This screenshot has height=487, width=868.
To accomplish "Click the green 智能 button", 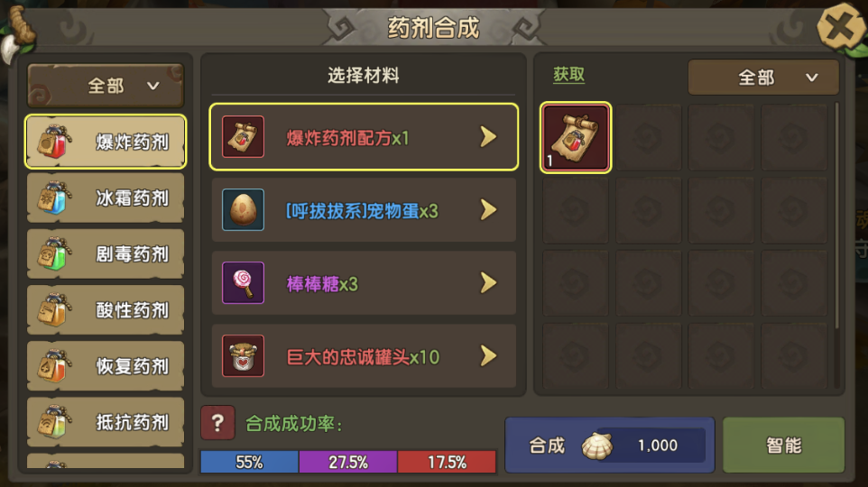I will click(x=783, y=446).
